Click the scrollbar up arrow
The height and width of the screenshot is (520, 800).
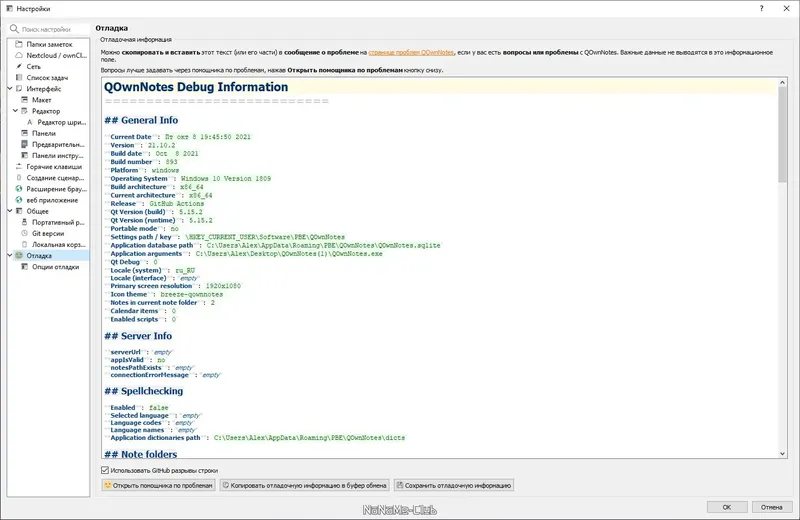click(x=782, y=82)
